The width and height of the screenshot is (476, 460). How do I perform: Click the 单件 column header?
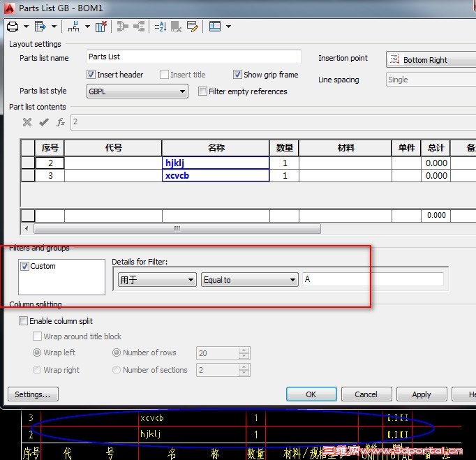coord(406,148)
